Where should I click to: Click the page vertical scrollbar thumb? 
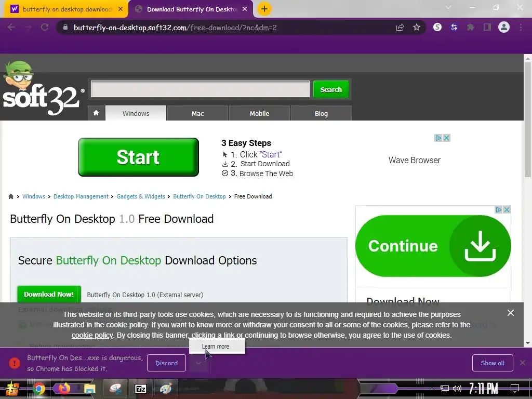pyautogui.click(x=527, y=120)
